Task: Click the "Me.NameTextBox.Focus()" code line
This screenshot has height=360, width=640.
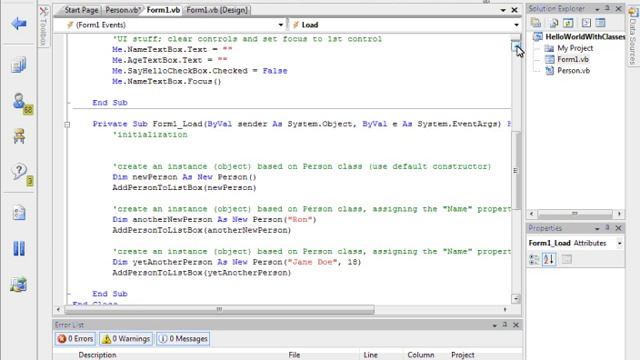Action: (x=167, y=81)
